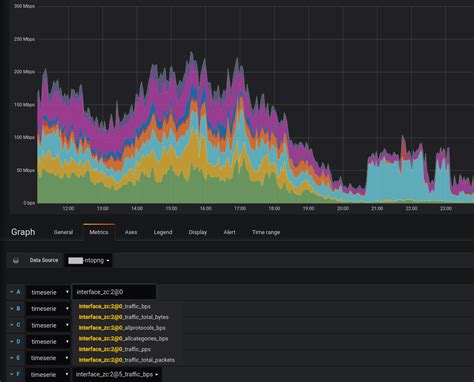Open the Legend tab
This screenshot has height=382, width=474.
point(163,232)
